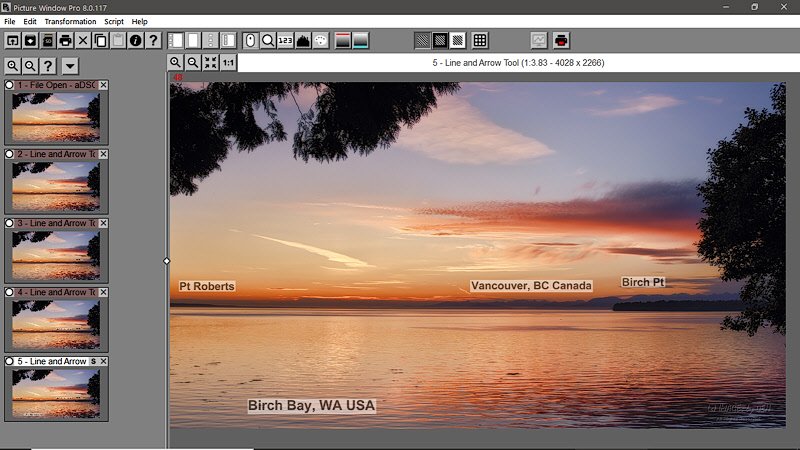Set image view to 1:1 zoom
Image resolution: width=800 pixels, height=450 pixels.
pos(228,63)
